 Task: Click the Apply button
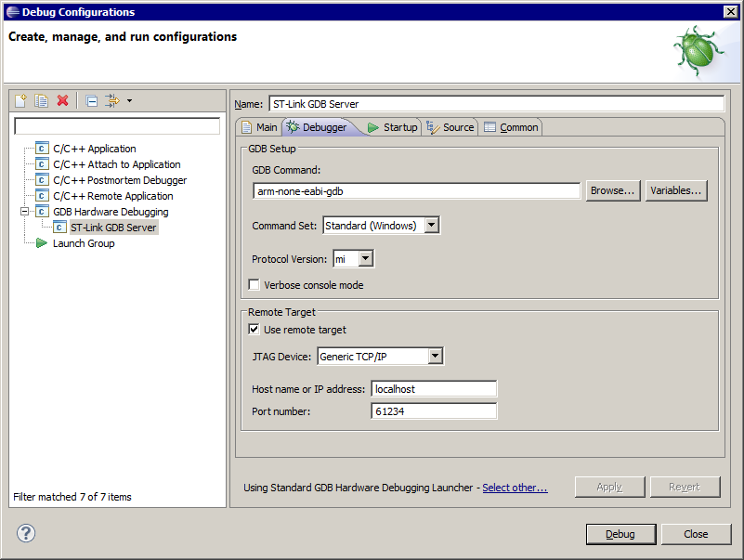pos(609,487)
